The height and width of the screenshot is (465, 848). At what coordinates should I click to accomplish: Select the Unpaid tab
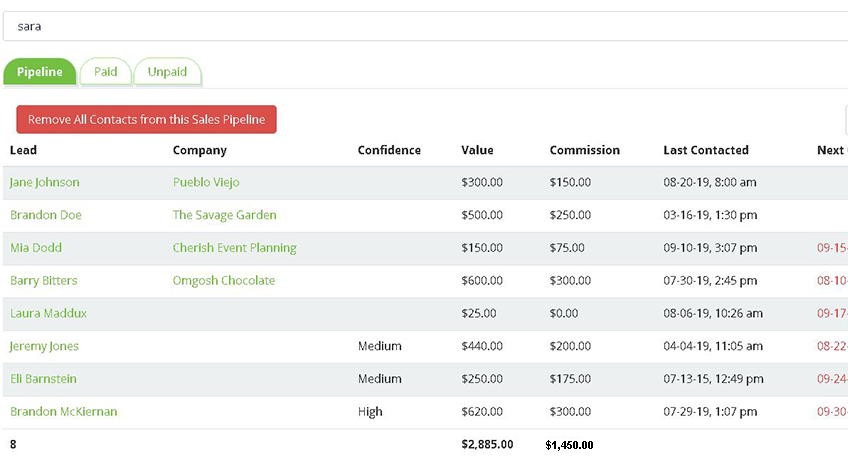click(167, 72)
